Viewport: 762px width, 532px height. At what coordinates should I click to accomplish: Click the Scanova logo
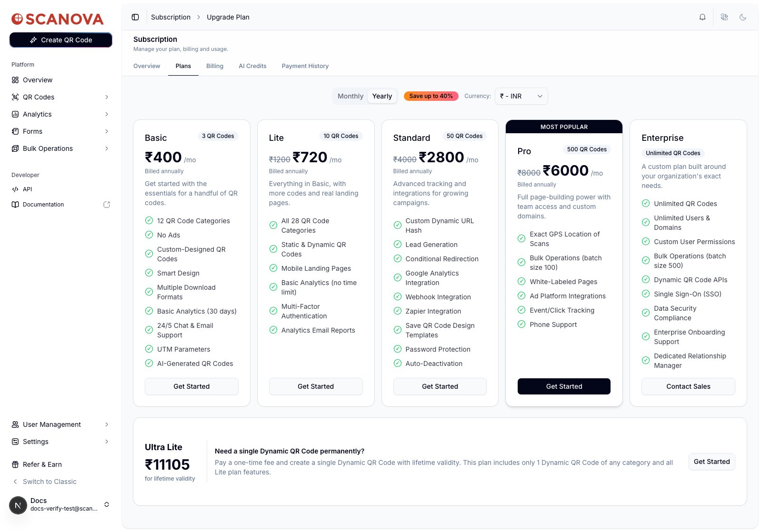(58, 19)
